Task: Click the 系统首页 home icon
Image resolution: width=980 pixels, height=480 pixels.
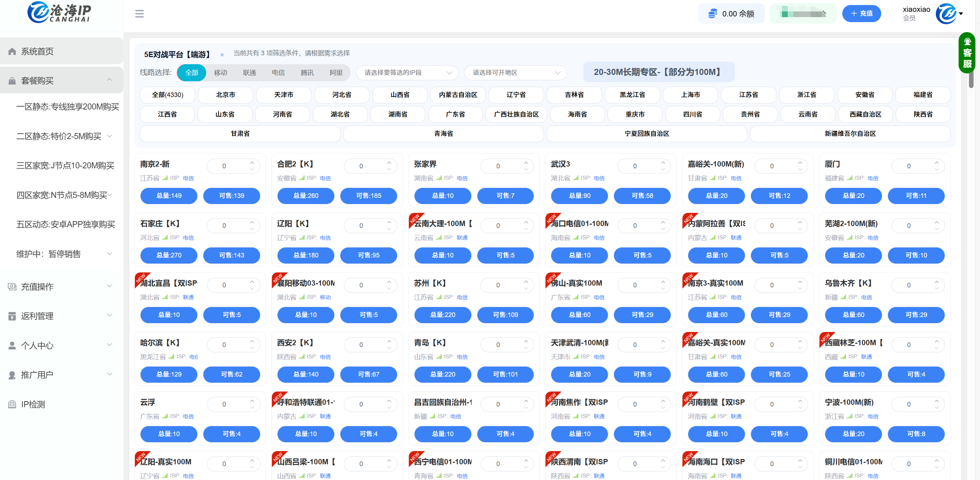Action: pos(12,51)
